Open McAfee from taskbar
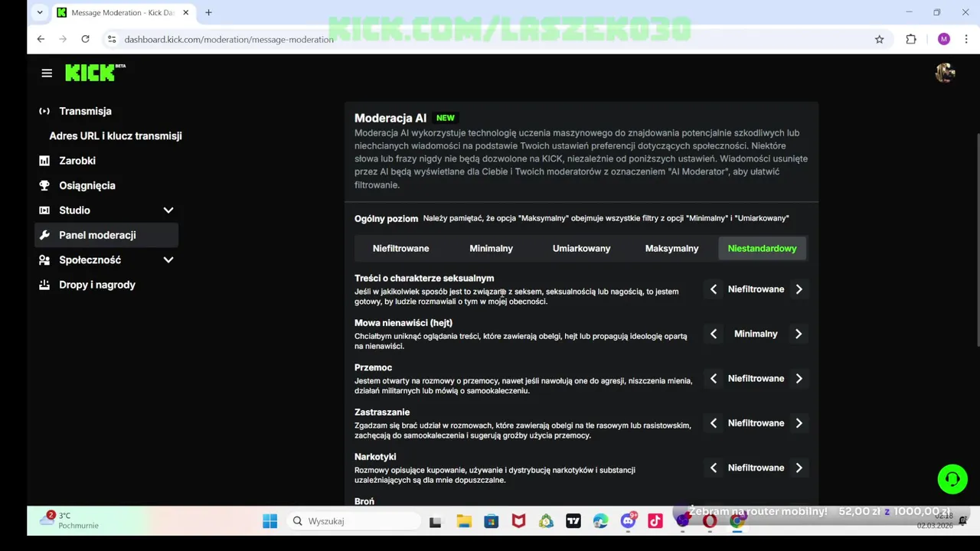980x551 pixels. (518, 521)
